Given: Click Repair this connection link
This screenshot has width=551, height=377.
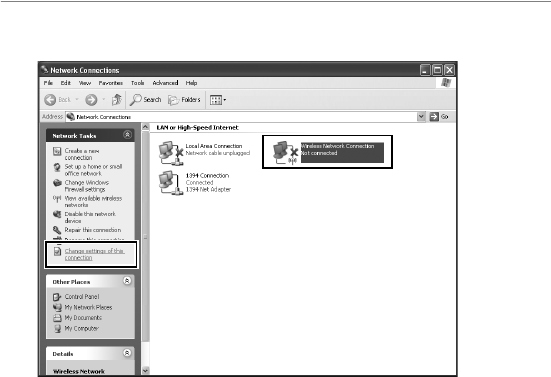Looking at the screenshot, I should 93,230.
